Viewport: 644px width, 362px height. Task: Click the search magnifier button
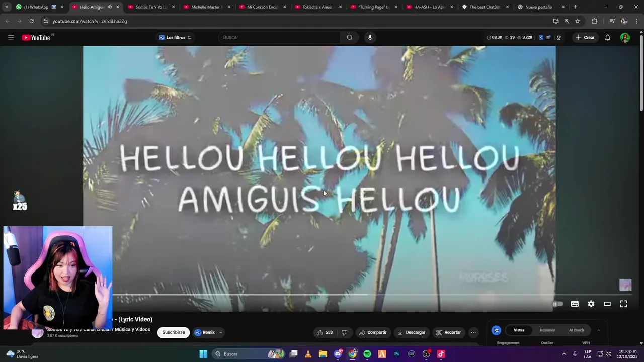click(x=350, y=38)
